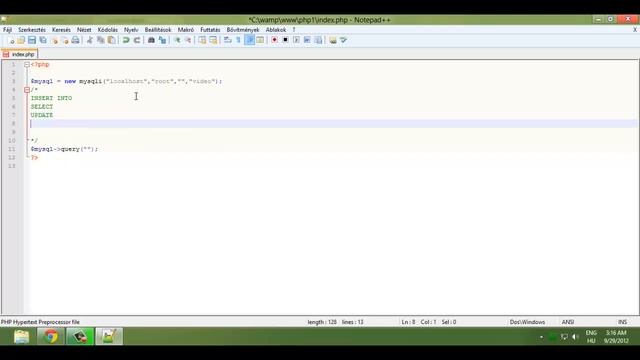The height and width of the screenshot is (360, 640).
Task: Save the current recorded macro icon
Action: click(318, 40)
